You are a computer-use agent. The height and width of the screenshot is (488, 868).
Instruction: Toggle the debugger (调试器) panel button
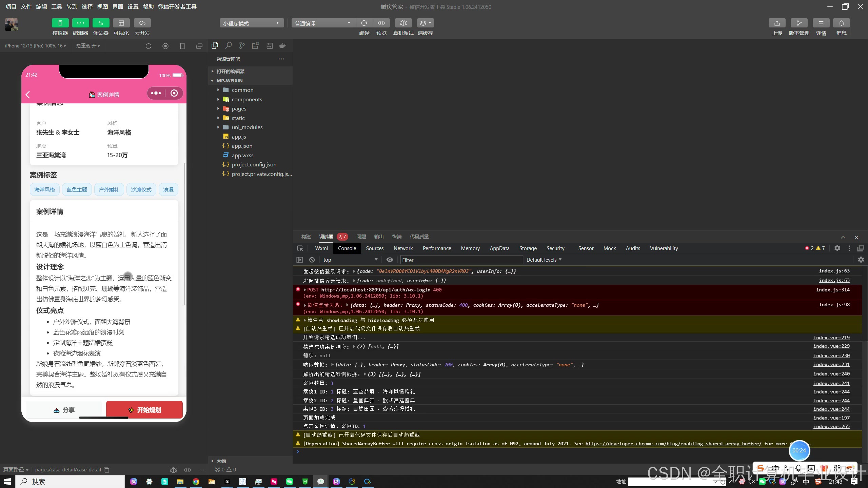click(101, 23)
